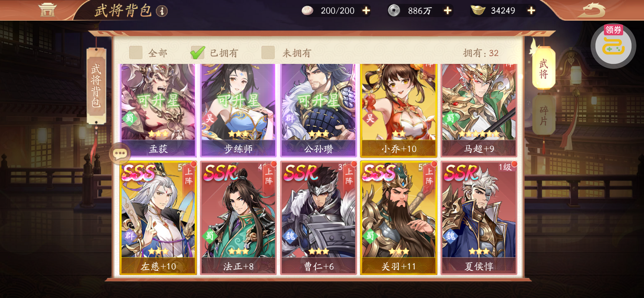This screenshot has height=298, width=644.
Task: Open the 步练师 card marked 可升星
Action: click(x=238, y=110)
